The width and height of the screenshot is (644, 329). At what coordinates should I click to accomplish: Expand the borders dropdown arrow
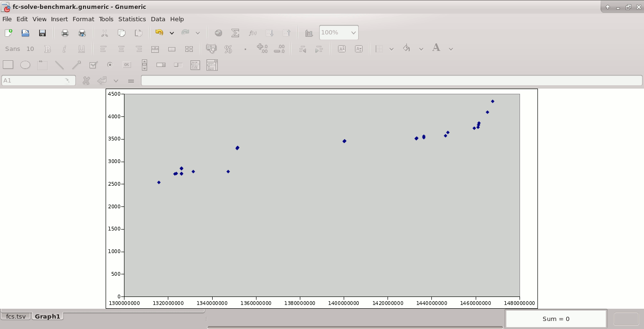point(391,49)
